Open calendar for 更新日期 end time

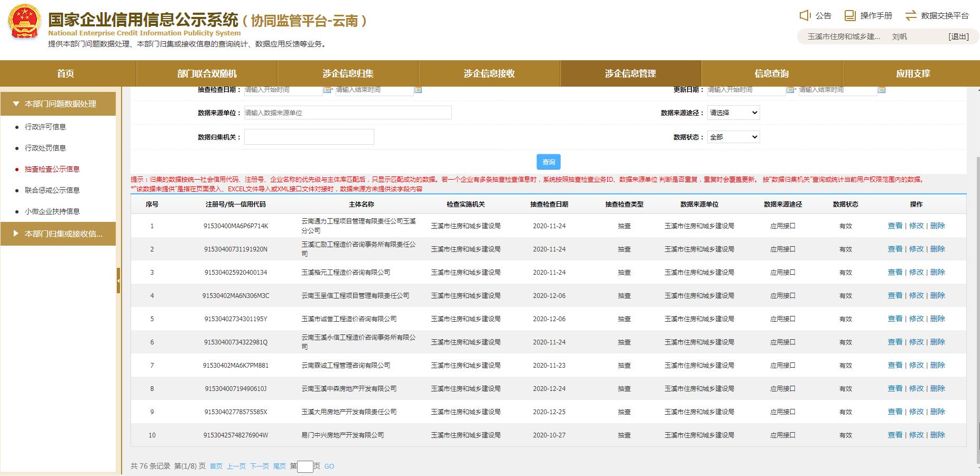881,89
